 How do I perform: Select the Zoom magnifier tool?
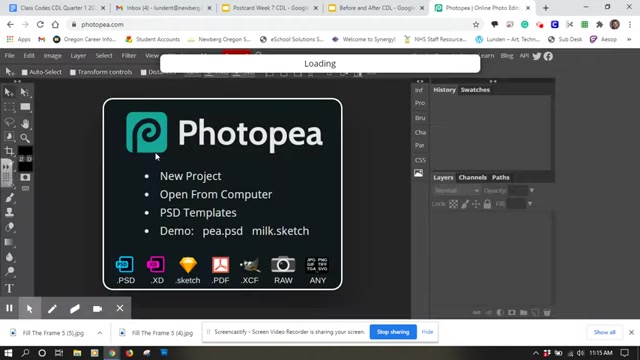point(25,138)
